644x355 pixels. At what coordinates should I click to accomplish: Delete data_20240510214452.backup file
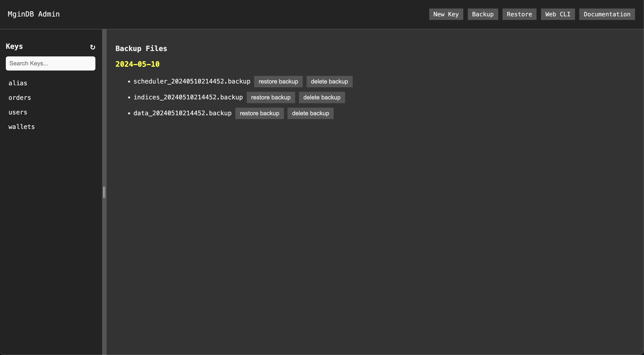pos(310,113)
